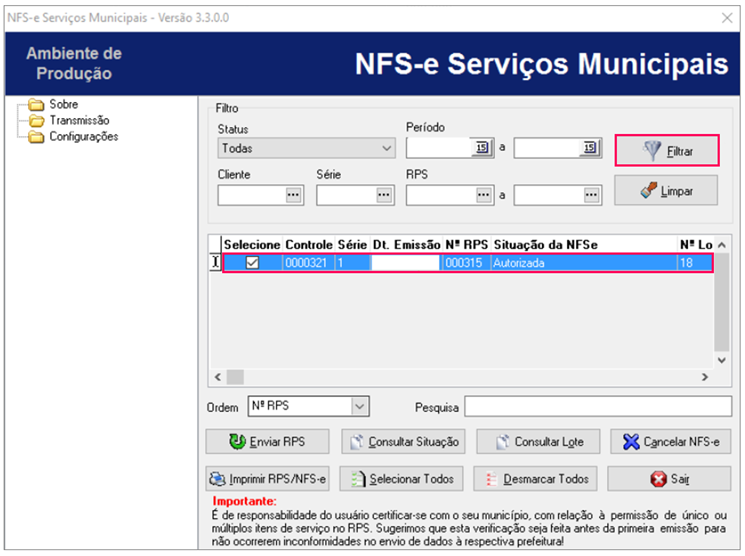
Task: Click the grid's horizontal scrollbar right arrow
Action: pyautogui.click(x=704, y=377)
